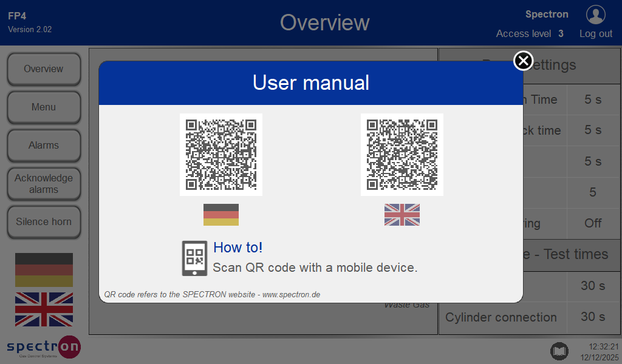Click the Spectron logo
The width and height of the screenshot is (622, 364).
pyautogui.click(x=44, y=347)
